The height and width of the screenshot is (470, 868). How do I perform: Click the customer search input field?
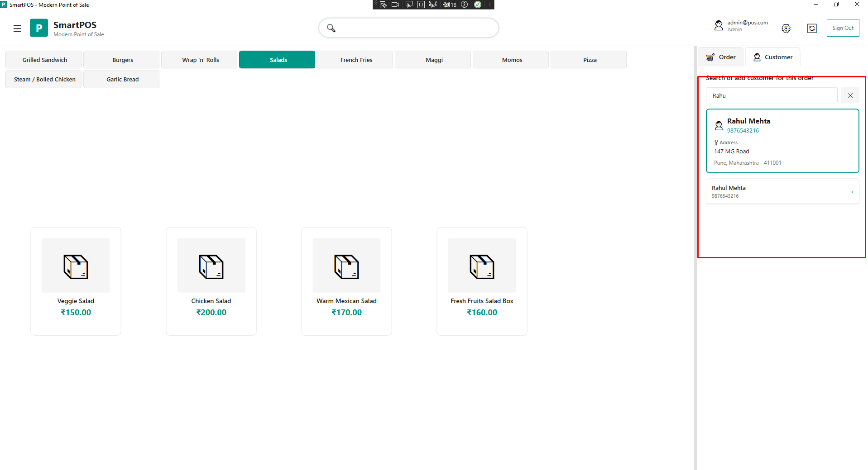click(772, 95)
